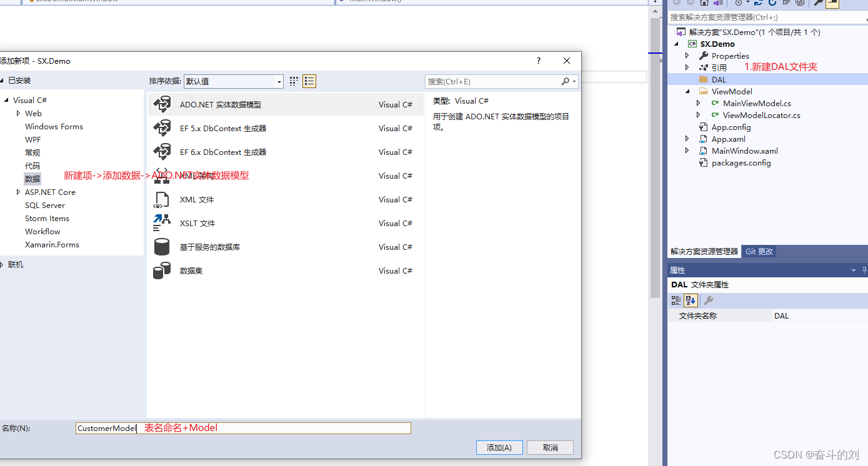Screen dimensions: 868x466
Task: Select WPF category
Action: pos(33,139)
